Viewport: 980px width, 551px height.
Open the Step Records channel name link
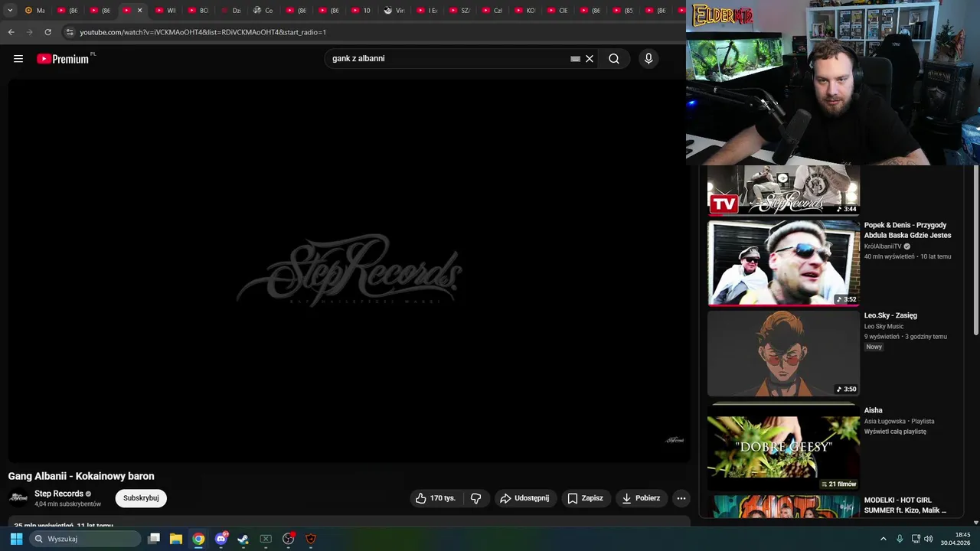59,494
